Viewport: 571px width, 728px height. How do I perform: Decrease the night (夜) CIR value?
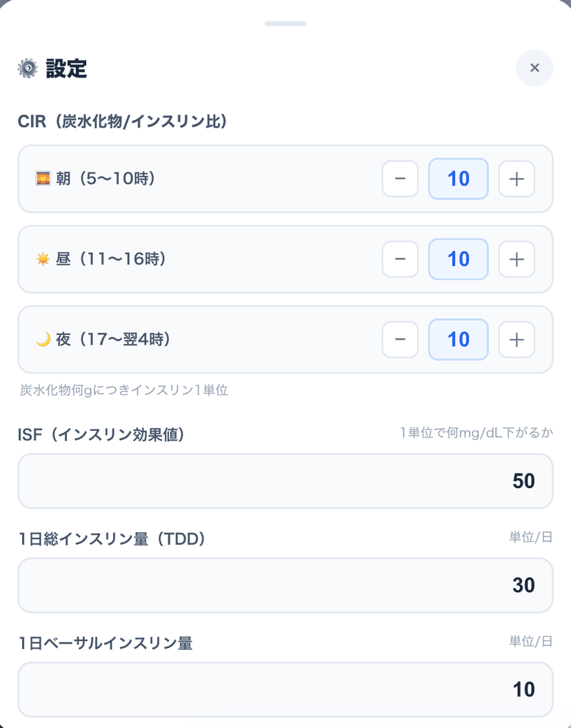point(400,340)
